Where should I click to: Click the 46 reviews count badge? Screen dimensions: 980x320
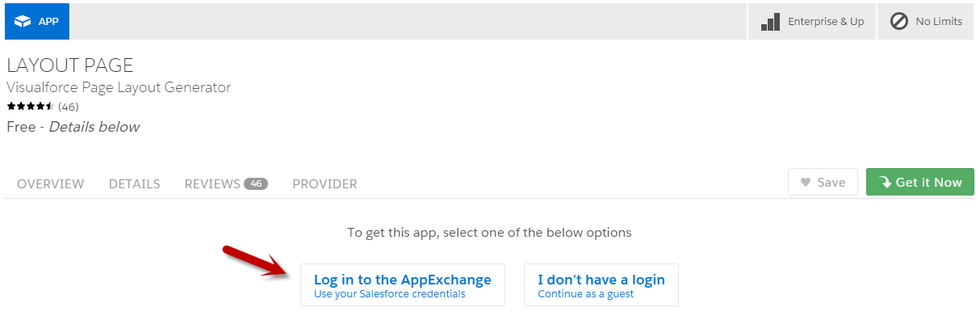tap(256, 183)
